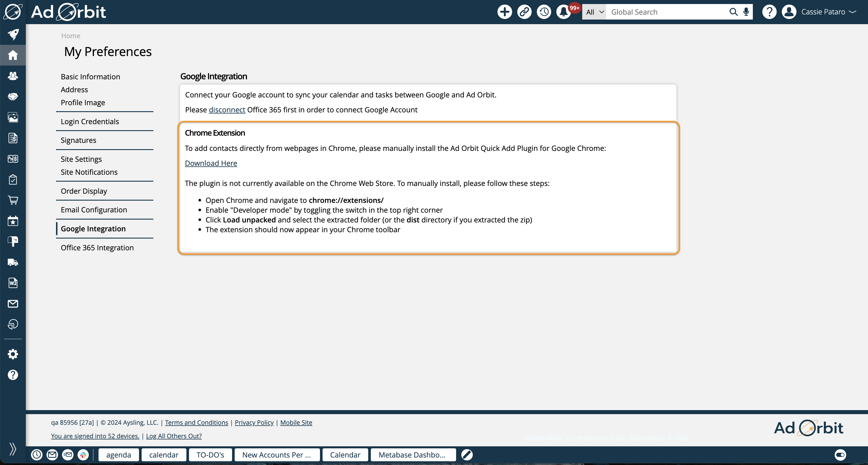
Task: Click the disconnect Office 365 link
Action: [227, 109]
